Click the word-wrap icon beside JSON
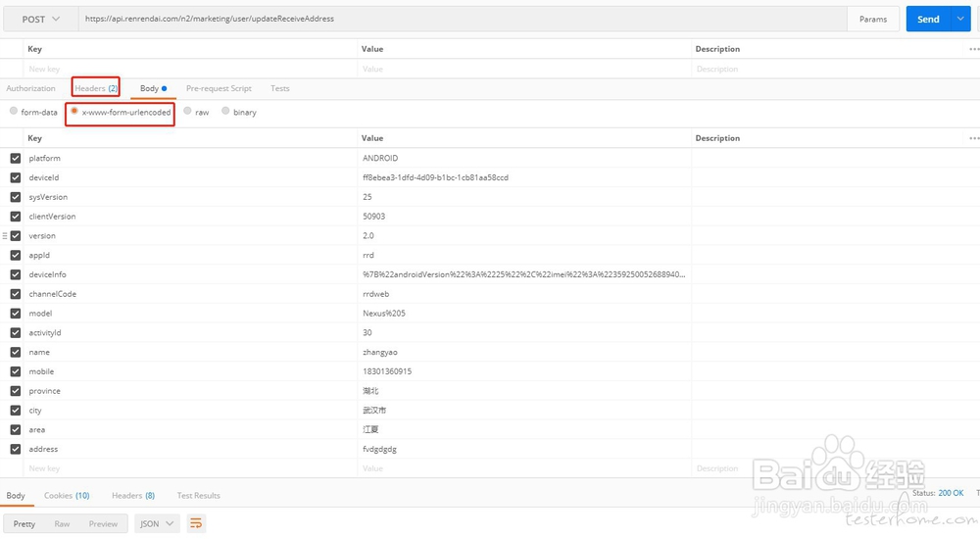 point(196,523)
